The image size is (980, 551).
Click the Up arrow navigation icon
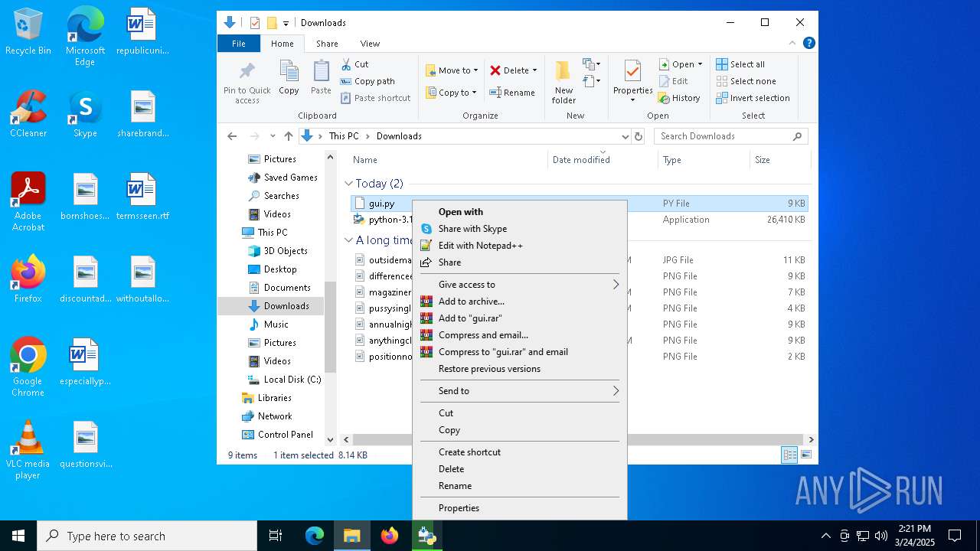(289, 136)
